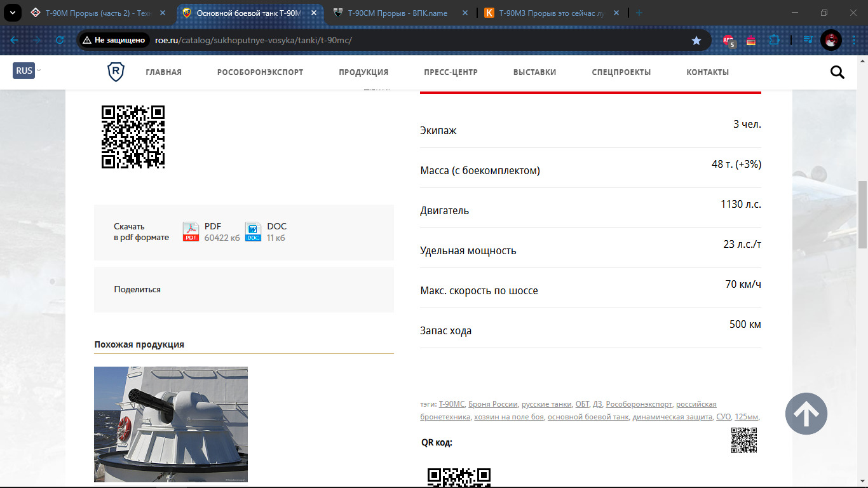Click the address bar URL
The height and width of the screenshot is (488, 868).
(253, 40)
